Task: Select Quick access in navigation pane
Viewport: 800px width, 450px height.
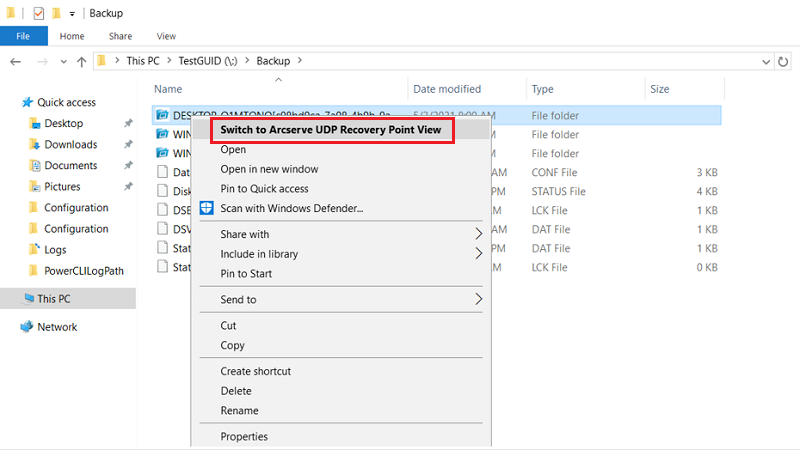Action: click(66, 102)
